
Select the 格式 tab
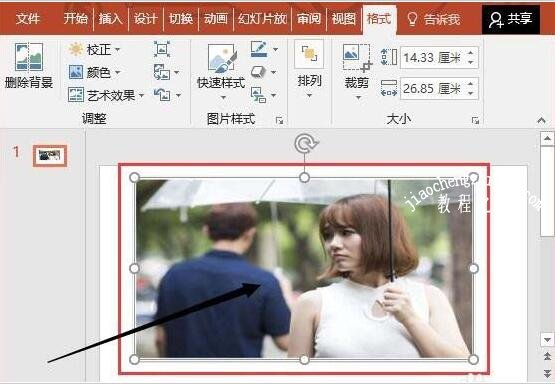[379, 19]
